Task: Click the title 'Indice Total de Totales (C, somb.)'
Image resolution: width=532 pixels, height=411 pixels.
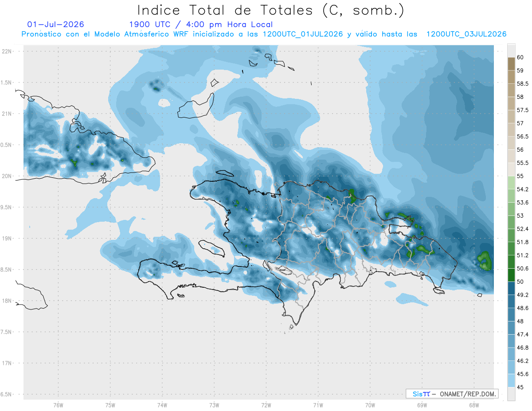Action: [x=270, y=10]
